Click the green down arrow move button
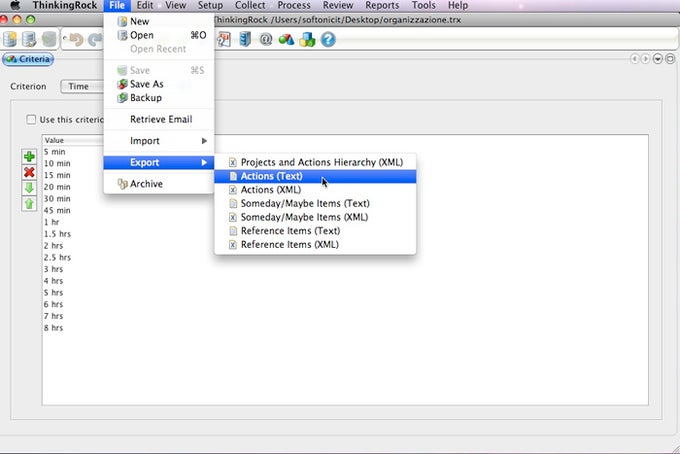The height and width of the screenshot is (454, 680). tap(29, 188)
